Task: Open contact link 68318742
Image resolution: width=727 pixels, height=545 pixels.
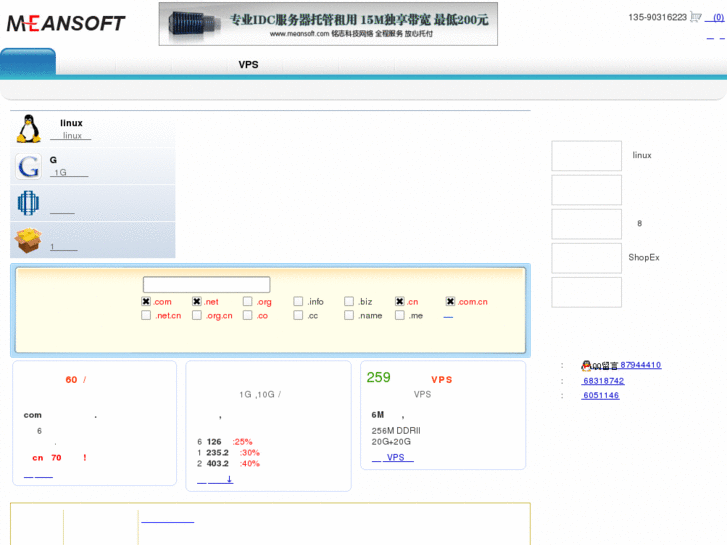Action: click(603, 381)
